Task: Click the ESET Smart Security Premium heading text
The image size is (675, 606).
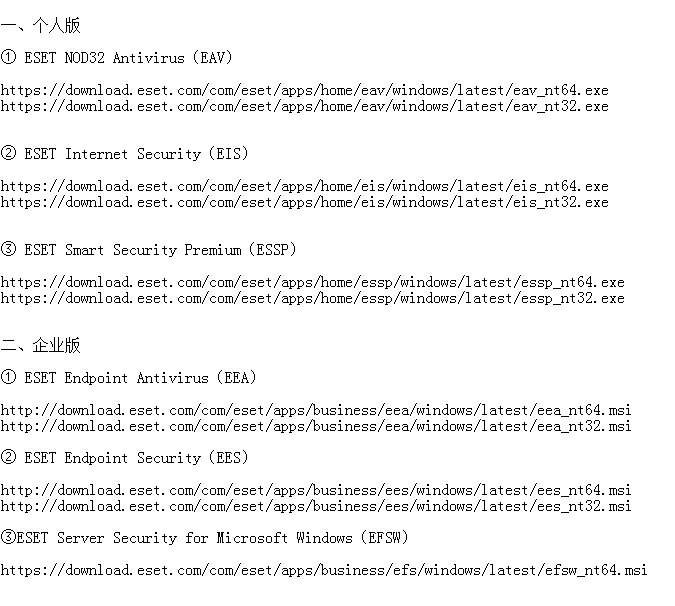Action: [132, 250]
